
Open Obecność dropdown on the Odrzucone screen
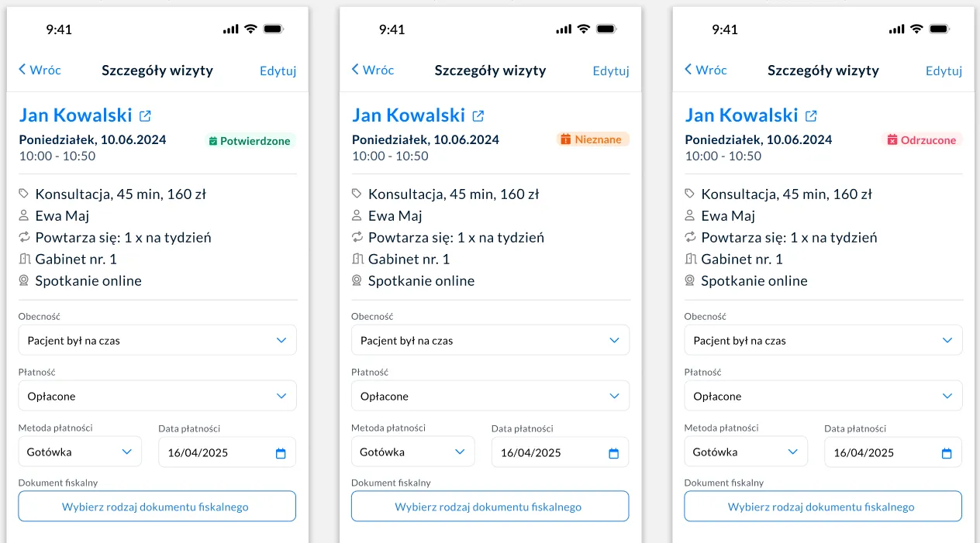[x=823, y=340]
